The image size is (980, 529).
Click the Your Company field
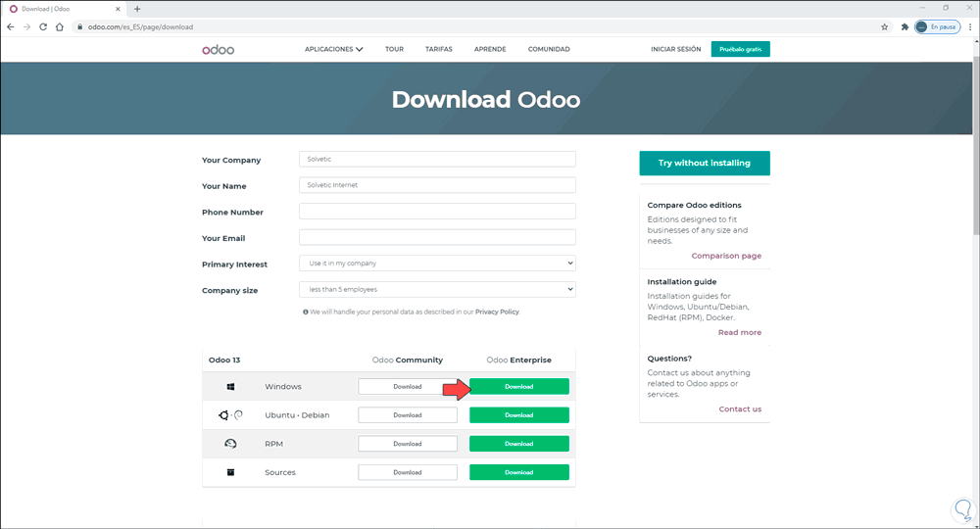point(437,160)
